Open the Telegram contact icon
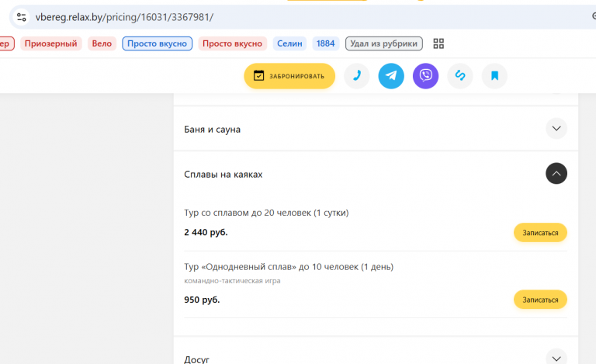The image size is (596, 364). [x=391, y=76]
